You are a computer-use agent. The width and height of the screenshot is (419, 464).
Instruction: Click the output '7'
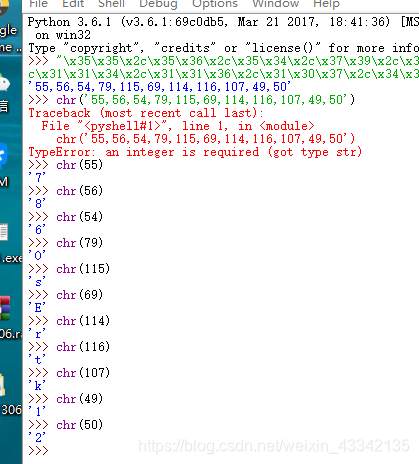point(37,178)
